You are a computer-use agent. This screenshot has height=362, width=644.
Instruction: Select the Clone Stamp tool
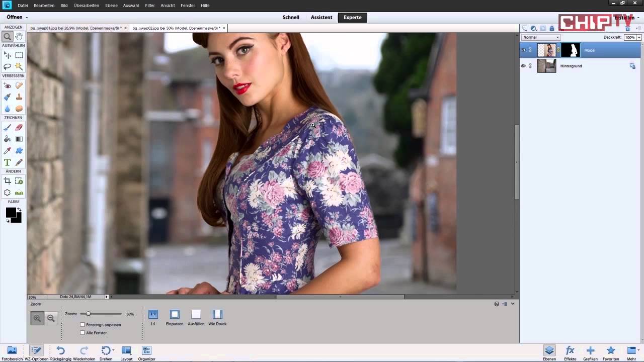(19, 97)
